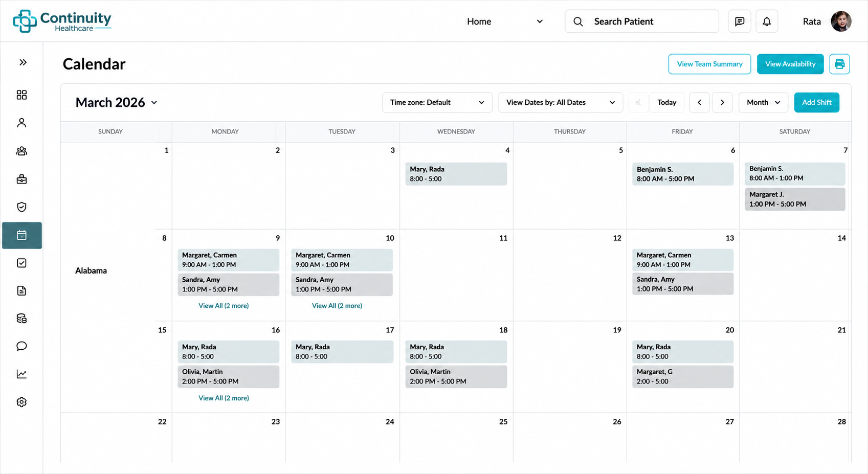This screenshot has width=868, height=474.
Task: Click the search magnifier icon
Action: [x=578, y=21]
